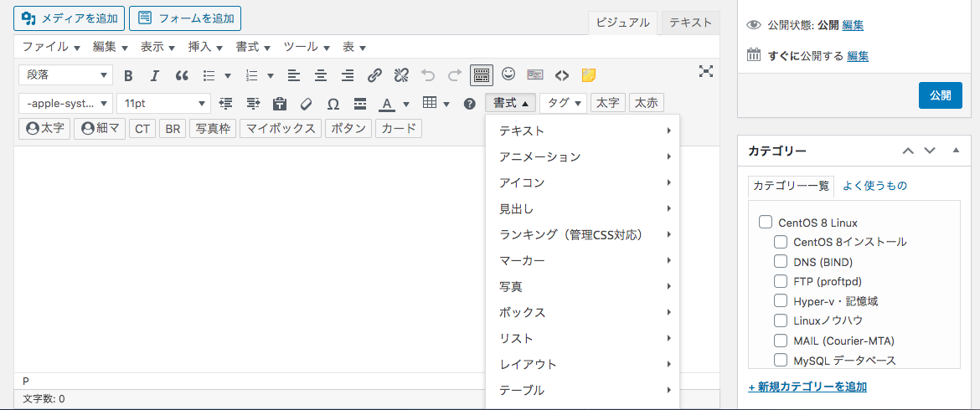Enter distraction-free fullscreen mode

[705, 71]
